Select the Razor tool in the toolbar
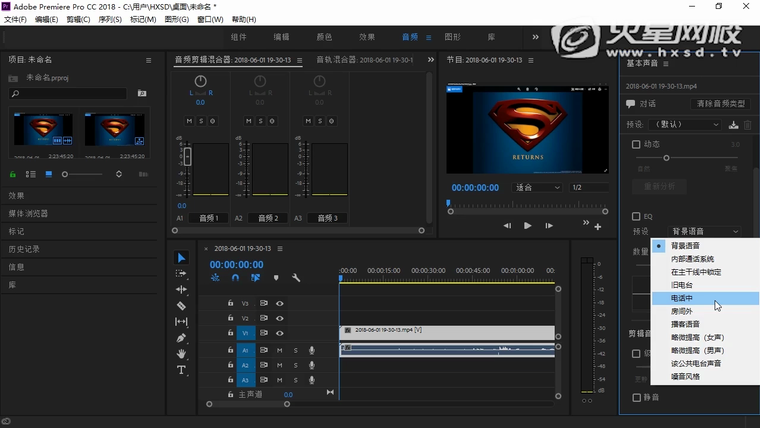 point(181,305)
